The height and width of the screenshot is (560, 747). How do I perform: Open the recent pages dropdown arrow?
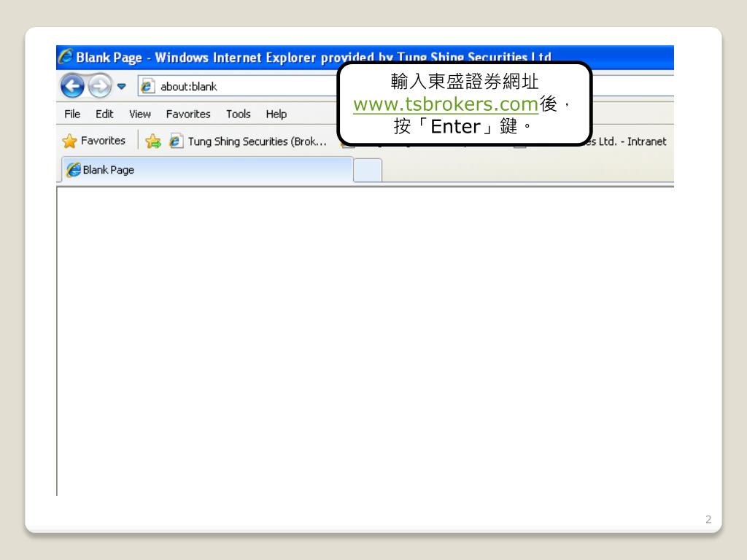pos(122,87)
